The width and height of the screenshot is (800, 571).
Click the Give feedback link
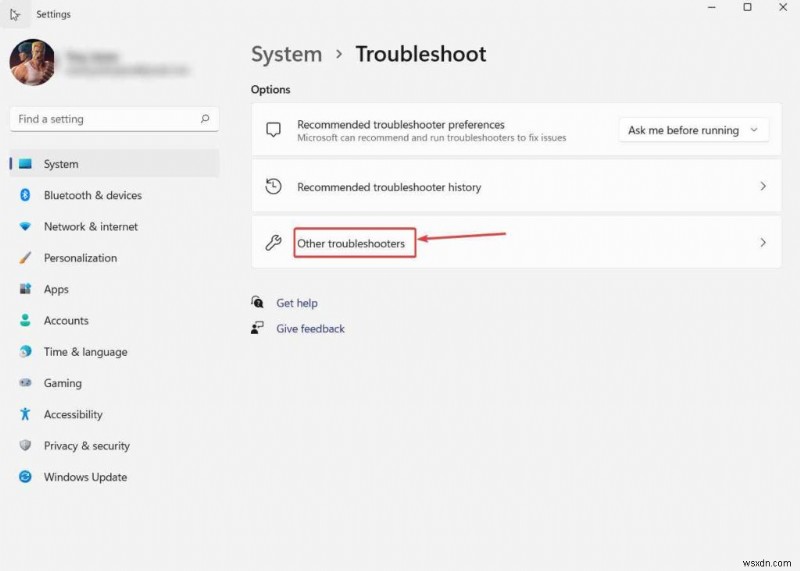pyautogui.click(x=310, y=329)
